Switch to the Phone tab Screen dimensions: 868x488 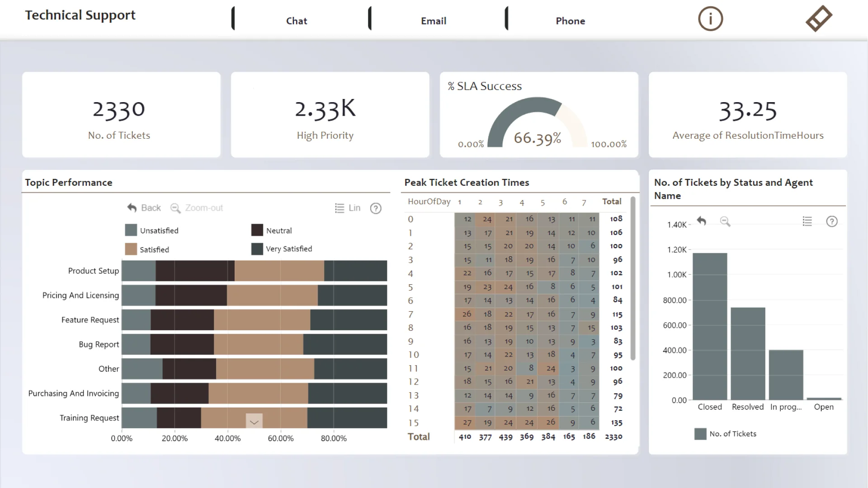571,21
